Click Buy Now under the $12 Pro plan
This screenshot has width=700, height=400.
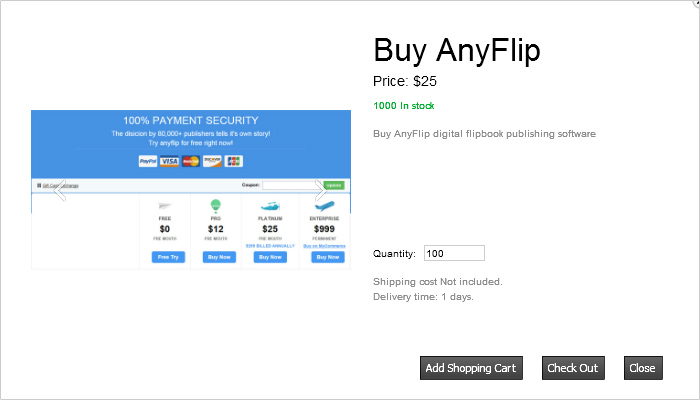(218, 257)
